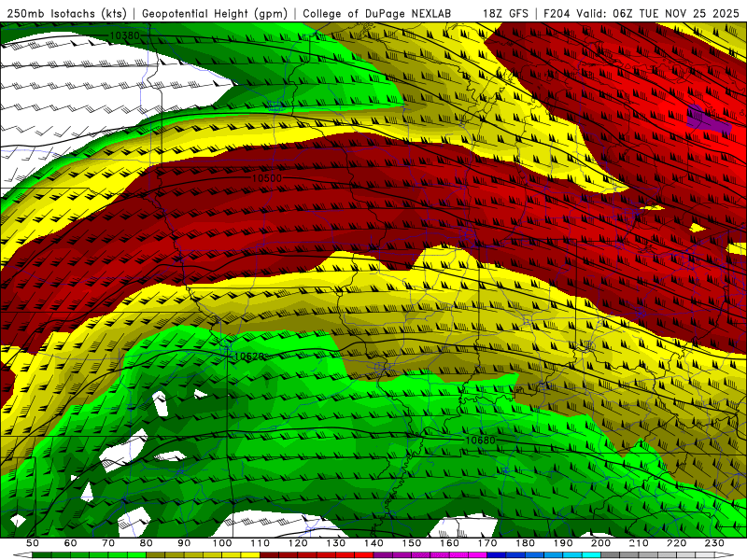Click the 80 value on the color scale

click(x=147, y=543)
